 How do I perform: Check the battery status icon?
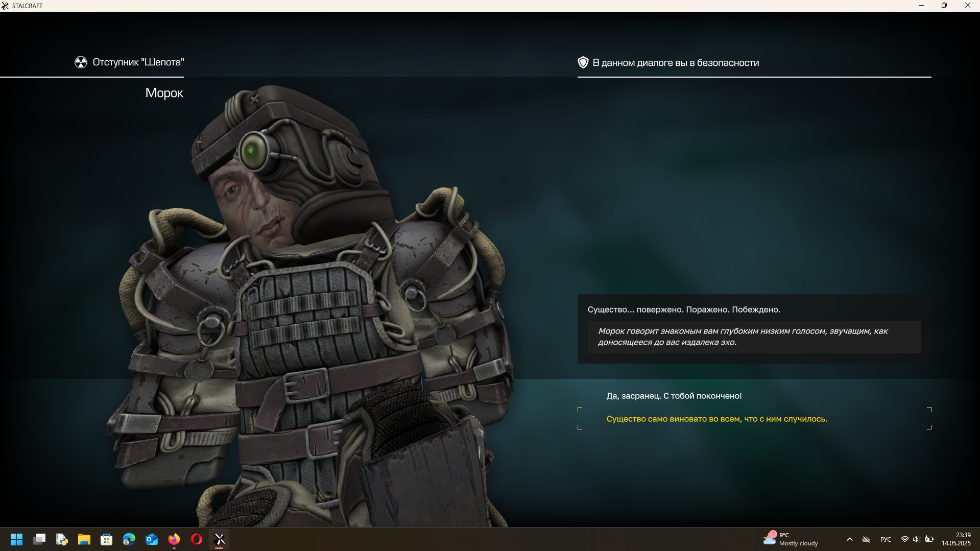tap(929, 539)
